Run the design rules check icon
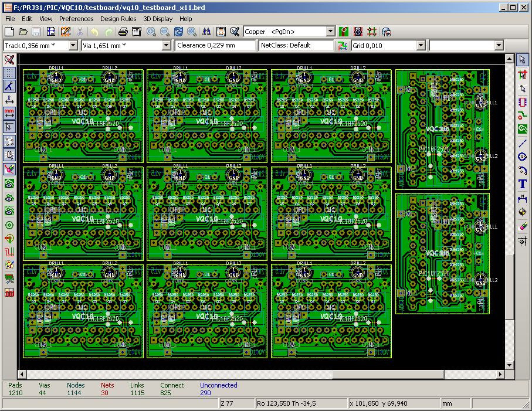The width and height of the screenshot is (532, 411). 235,32
